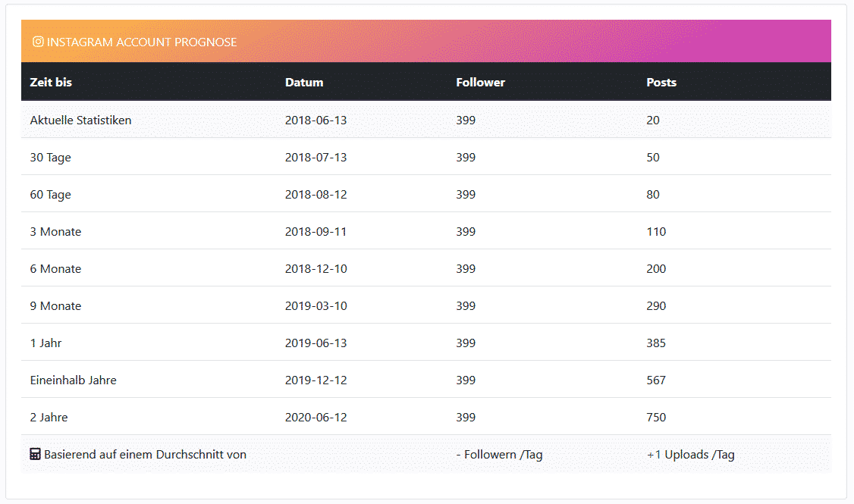Click the posts value 290
The image size is (854, 504).
(656, 306)
